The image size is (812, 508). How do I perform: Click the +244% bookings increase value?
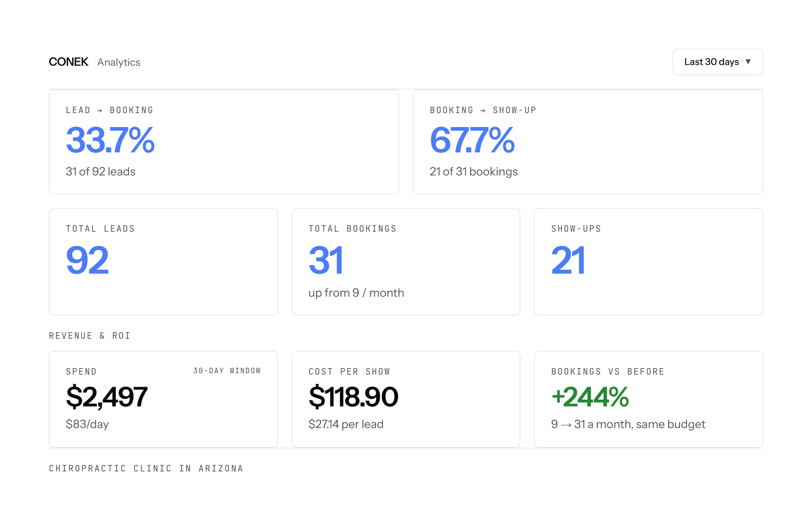point(590,397)
